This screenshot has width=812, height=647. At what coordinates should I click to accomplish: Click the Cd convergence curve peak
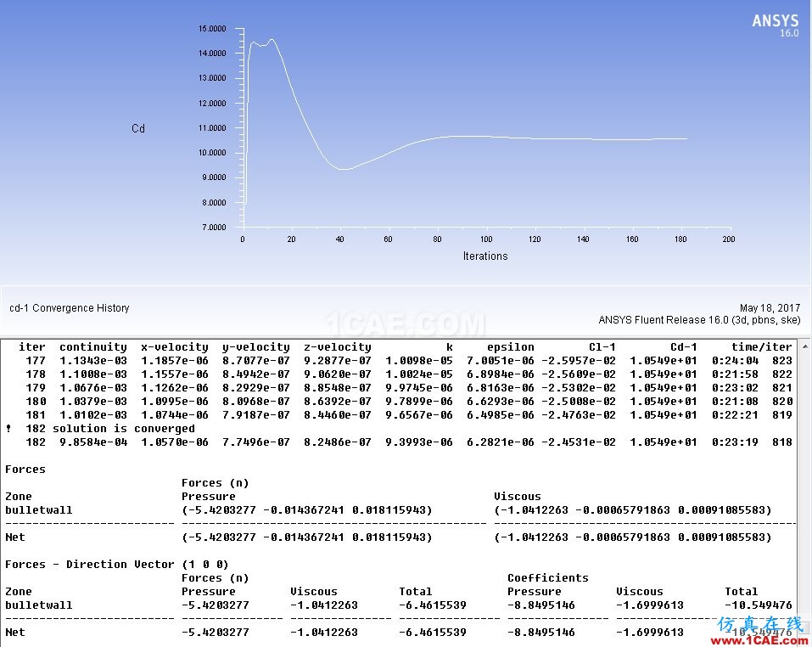pos(272,40)
